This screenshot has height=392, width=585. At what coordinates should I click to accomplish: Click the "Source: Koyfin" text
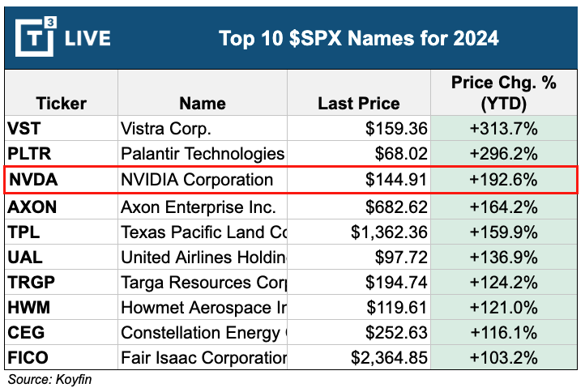(x=49, y=379)
